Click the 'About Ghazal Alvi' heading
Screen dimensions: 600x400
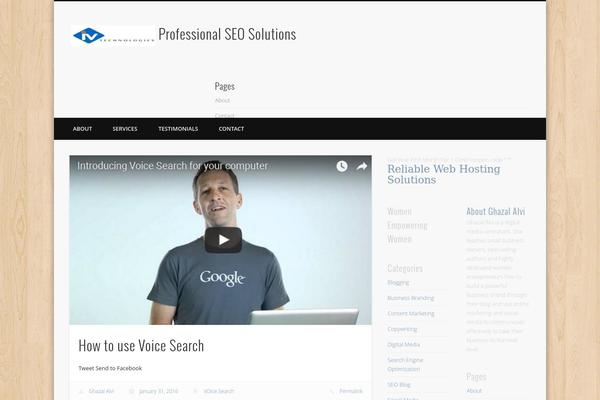pos(496,211)
